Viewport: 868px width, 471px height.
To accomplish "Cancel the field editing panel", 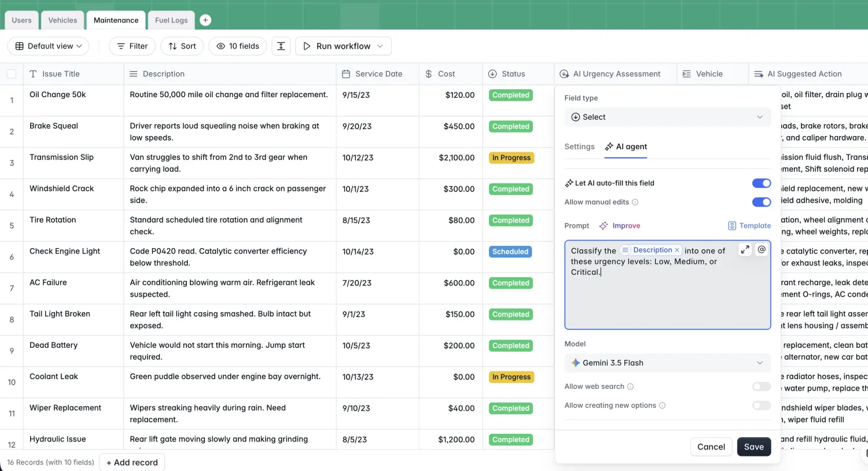I will click(x=711, y=447).
